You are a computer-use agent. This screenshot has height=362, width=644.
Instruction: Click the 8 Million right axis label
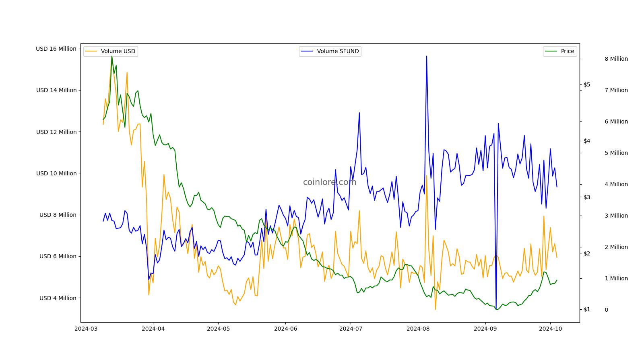[616, 59]
